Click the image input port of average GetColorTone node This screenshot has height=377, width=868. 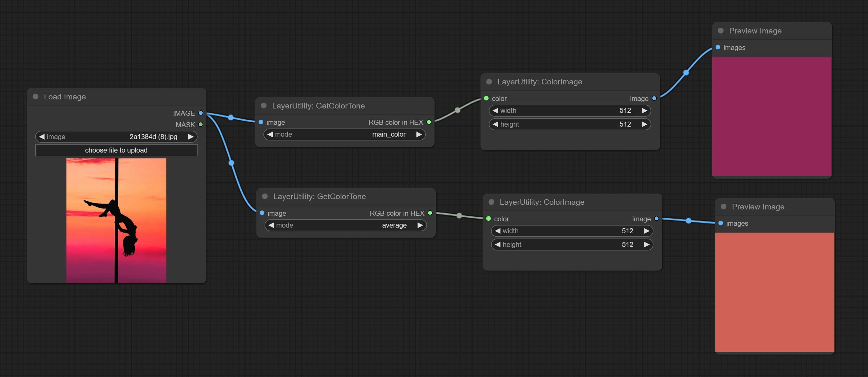[x=262, y=213]
